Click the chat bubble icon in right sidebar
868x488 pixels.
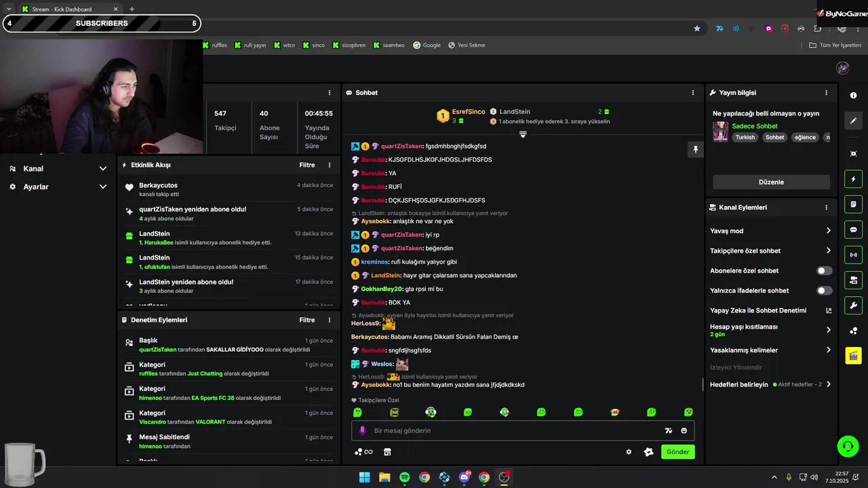(x=853, y=229)
